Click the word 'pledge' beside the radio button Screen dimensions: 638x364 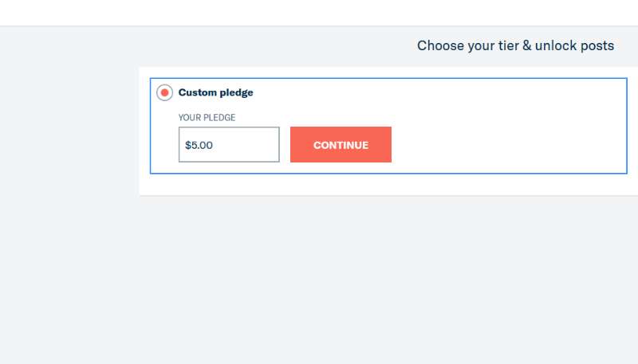tap(236, 92)
